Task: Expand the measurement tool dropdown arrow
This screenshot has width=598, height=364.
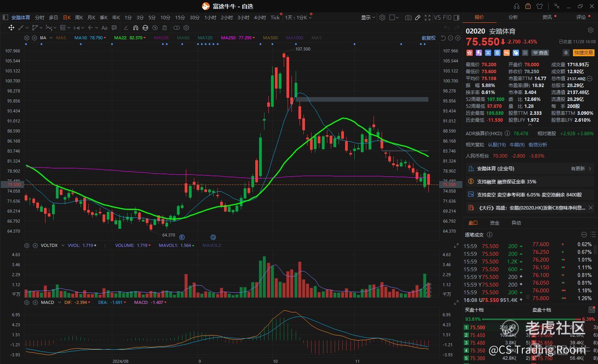Action: [83, 28]
